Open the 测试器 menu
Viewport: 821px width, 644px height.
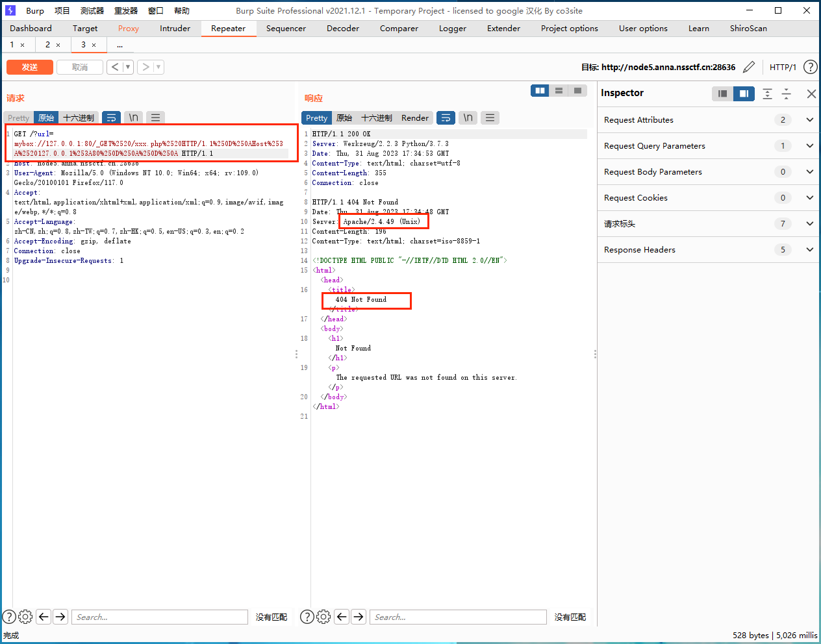[x=92, y=10]
